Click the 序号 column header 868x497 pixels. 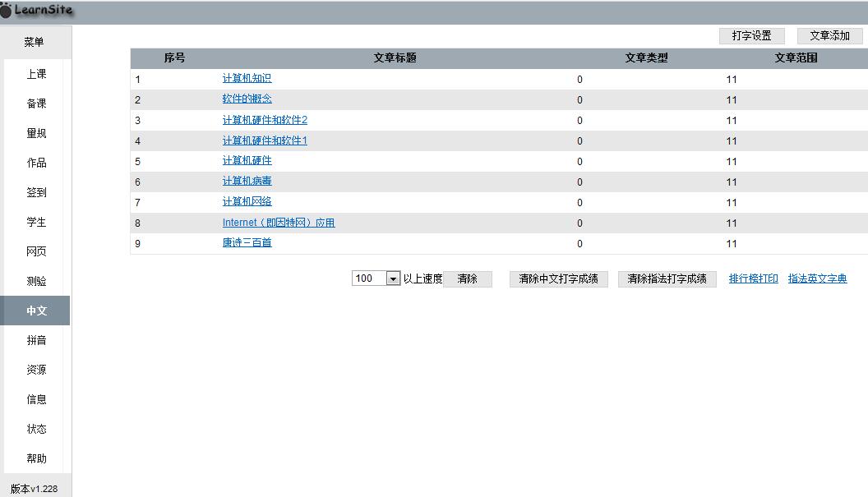pyautogui.click(x=175, y=58)
